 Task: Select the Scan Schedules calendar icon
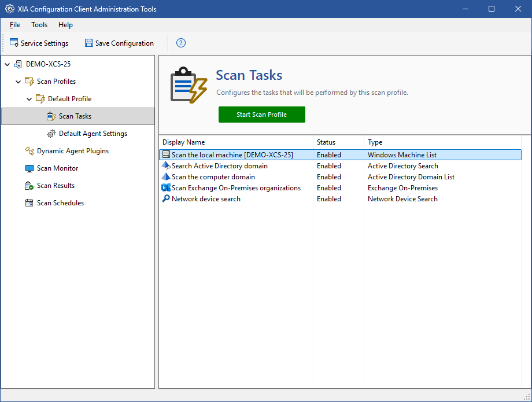point(29,203)
